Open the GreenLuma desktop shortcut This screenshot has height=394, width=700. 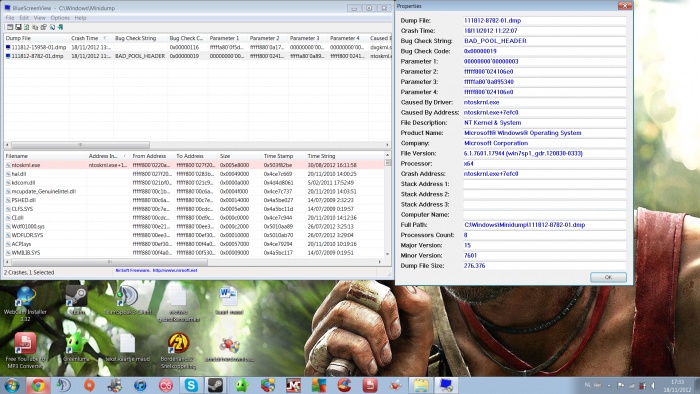(x=76, y=348)
